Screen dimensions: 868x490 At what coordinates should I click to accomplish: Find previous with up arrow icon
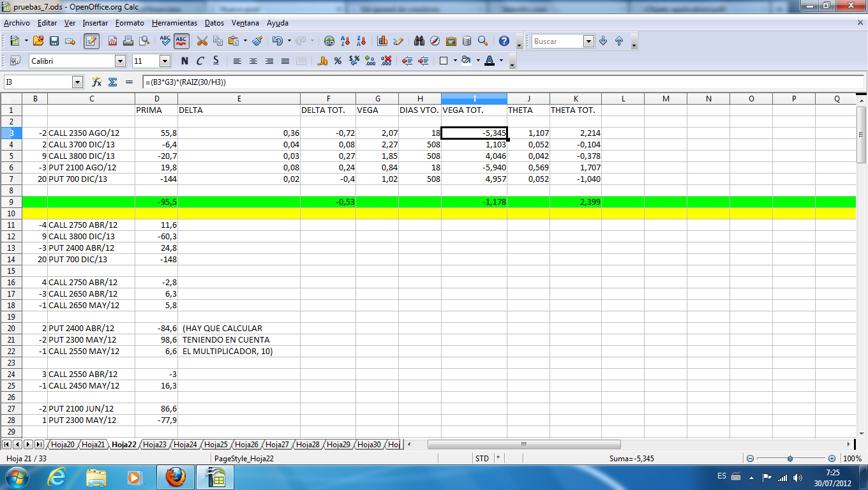(619, 41)
